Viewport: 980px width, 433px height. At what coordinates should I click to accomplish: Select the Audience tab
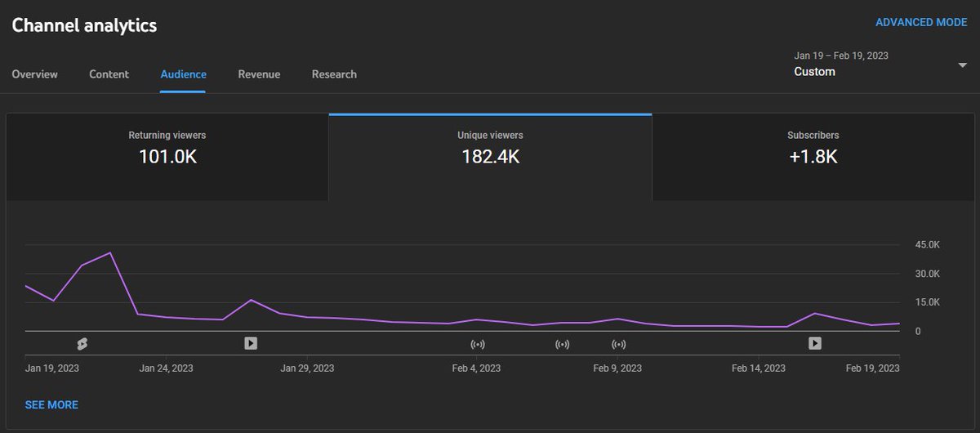(x=183, y=74)
